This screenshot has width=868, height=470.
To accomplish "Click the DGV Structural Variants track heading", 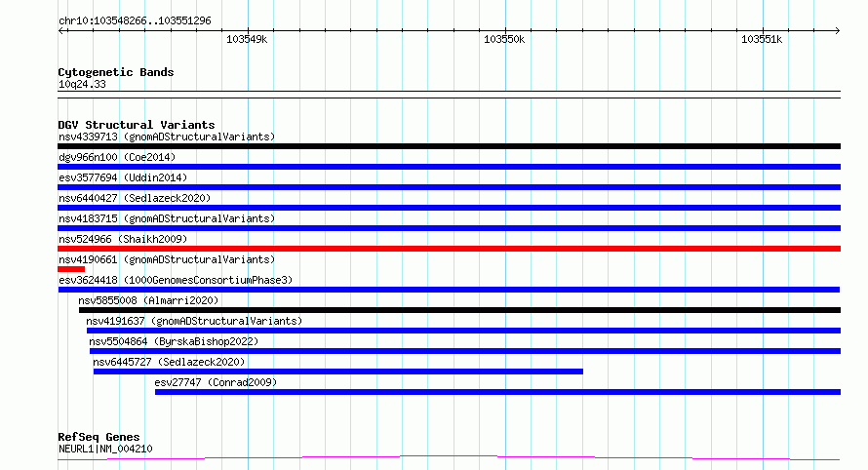I will pos(137,125).
